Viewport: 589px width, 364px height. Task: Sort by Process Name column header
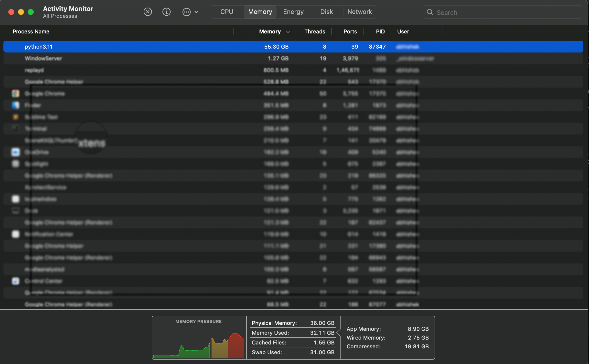31,31
